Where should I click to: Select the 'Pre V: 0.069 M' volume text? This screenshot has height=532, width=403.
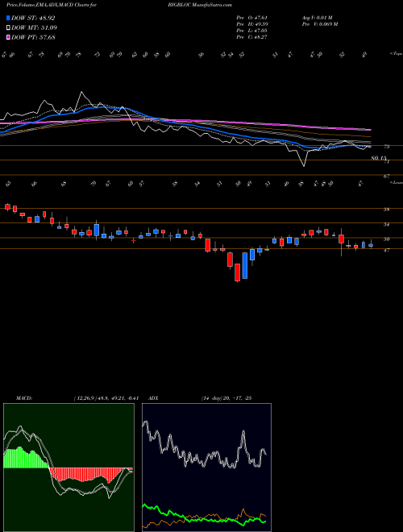[x=319, y=24]
